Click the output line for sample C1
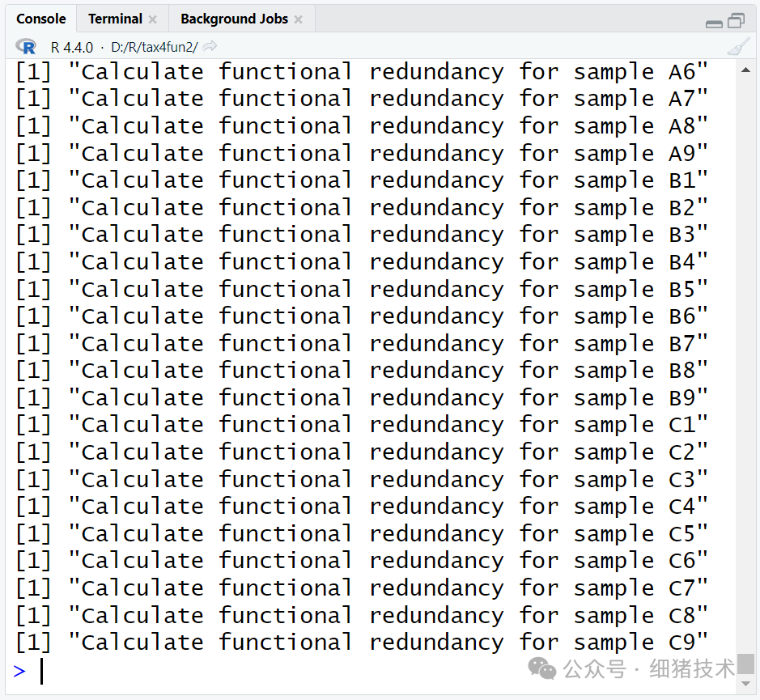Viewport: 760px width, 700px height. pyautogui.click(x=362, y=425)
